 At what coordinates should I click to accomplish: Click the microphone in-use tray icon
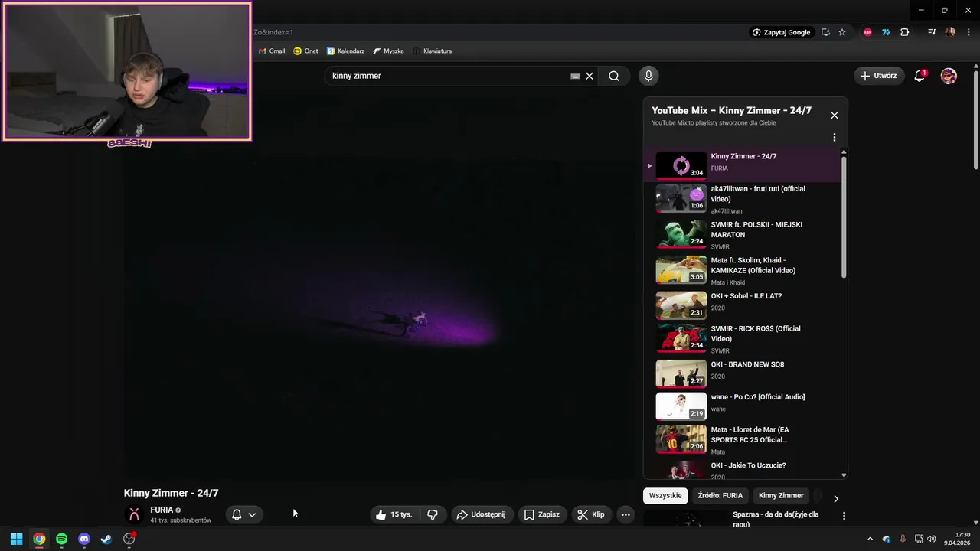pyautogui.click(x=903, y=539)
